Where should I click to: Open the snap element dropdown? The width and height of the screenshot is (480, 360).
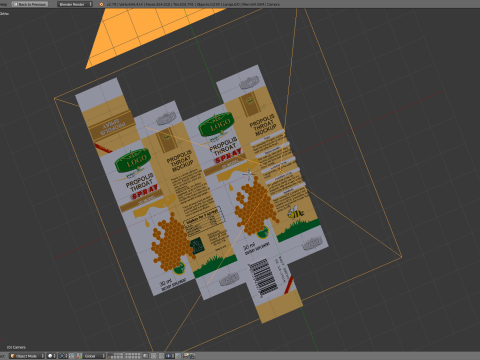[170, 356]
